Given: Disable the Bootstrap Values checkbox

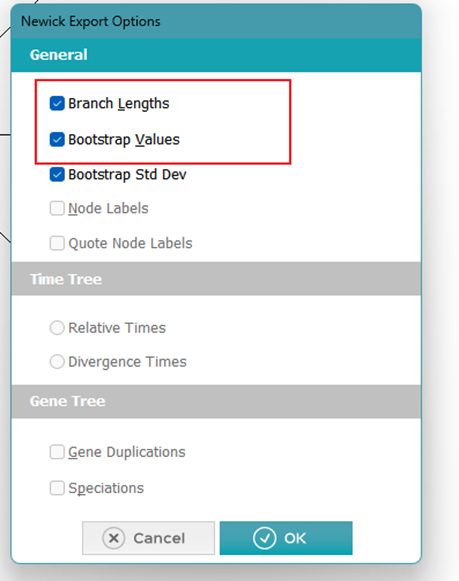Looking at the screenshot, I should [57, 140].
